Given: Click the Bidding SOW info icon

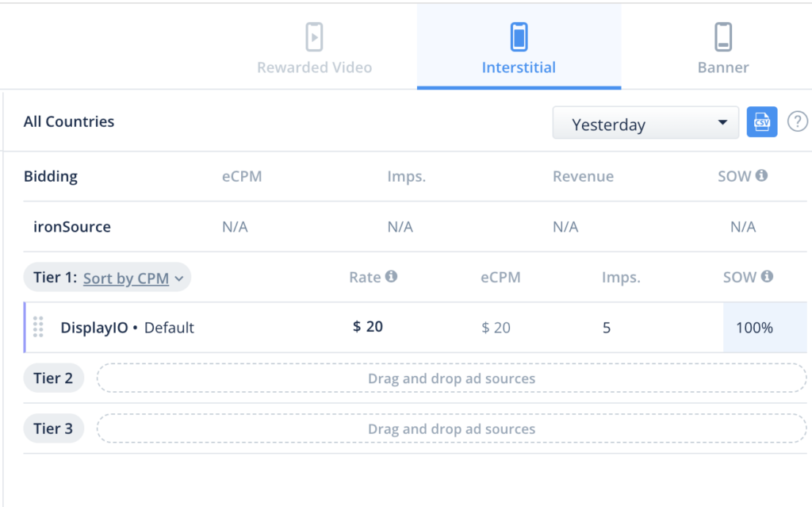Looking at the screenshot, I should 761,175.
